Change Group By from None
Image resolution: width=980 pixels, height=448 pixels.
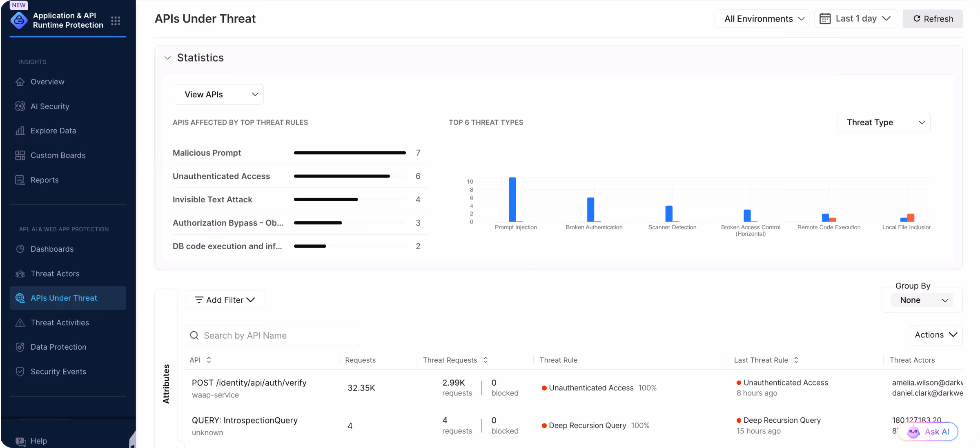coord(921,300)
